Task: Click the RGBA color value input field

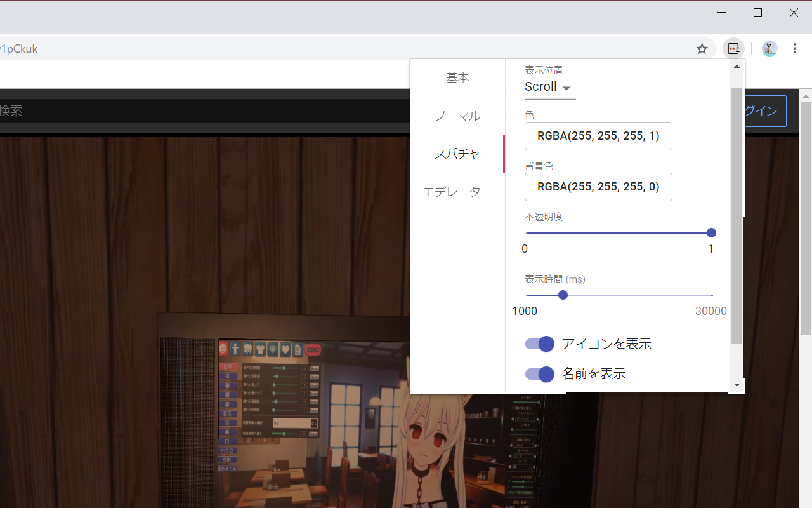Action: 598,136
